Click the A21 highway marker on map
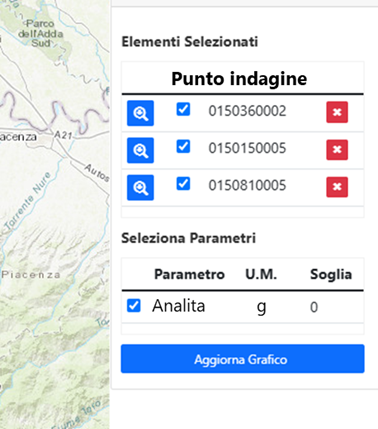Viewport: 378px width, 429px height. pyautogui.click(x=63, y=135)
